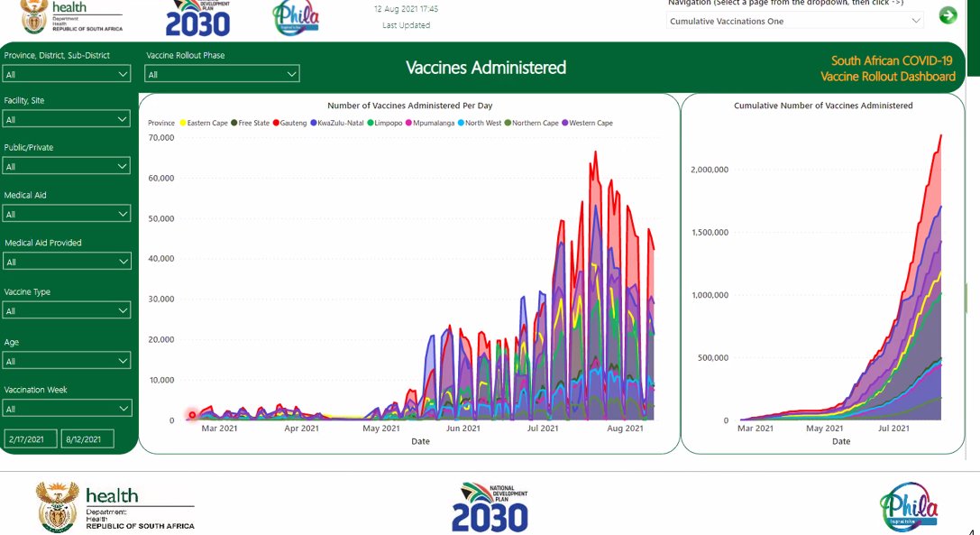
Task: Expand the Medical Aid Provided dropdown
Action: point(67,262)
